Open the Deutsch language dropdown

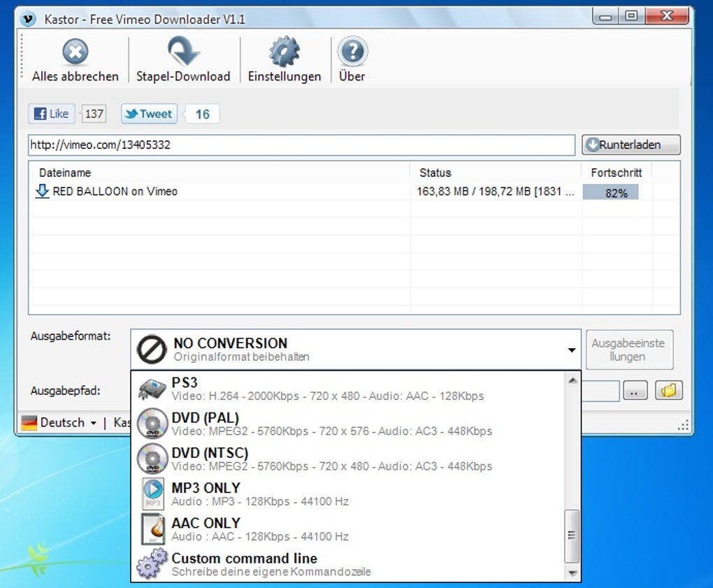coord(69,422)
